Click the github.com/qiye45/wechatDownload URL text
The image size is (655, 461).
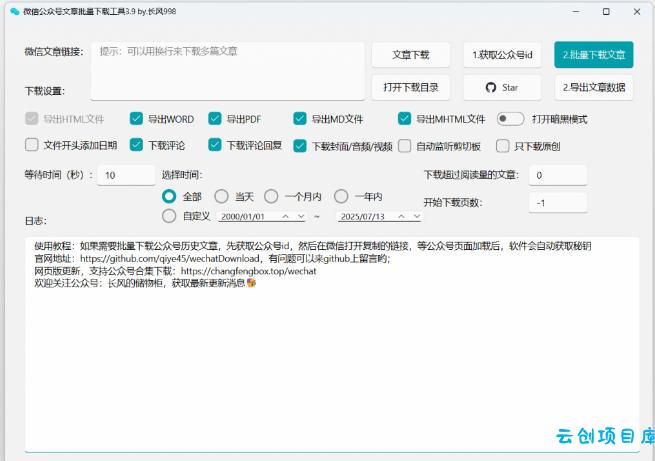click(170, 259)
